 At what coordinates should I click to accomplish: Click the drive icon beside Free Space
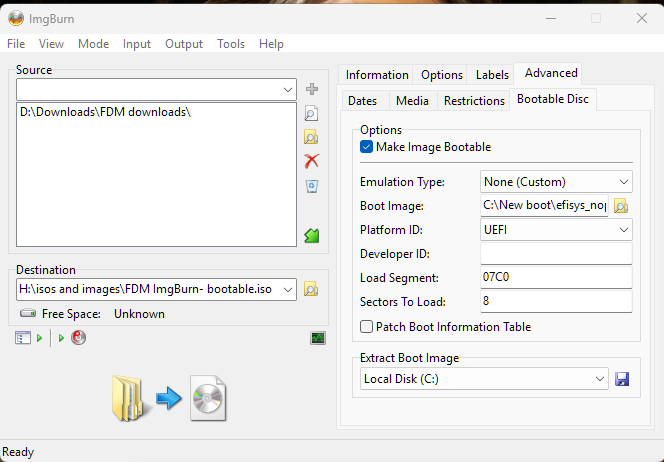tap(28, 314)
